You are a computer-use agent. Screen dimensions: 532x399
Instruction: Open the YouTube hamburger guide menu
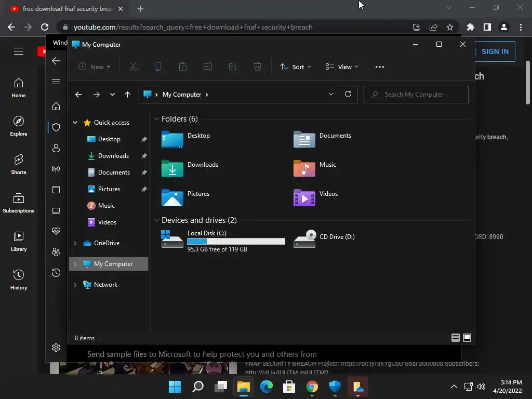[19, 51]
